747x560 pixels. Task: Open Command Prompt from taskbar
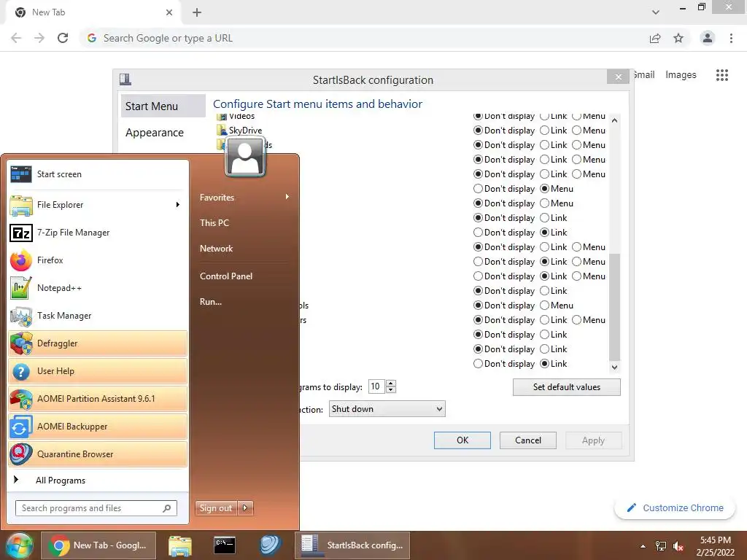(x=225, y=545)
